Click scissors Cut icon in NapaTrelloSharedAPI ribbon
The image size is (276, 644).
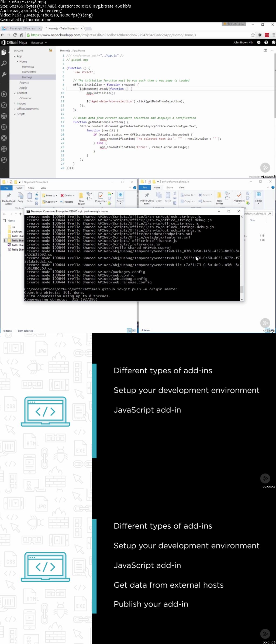37,194
